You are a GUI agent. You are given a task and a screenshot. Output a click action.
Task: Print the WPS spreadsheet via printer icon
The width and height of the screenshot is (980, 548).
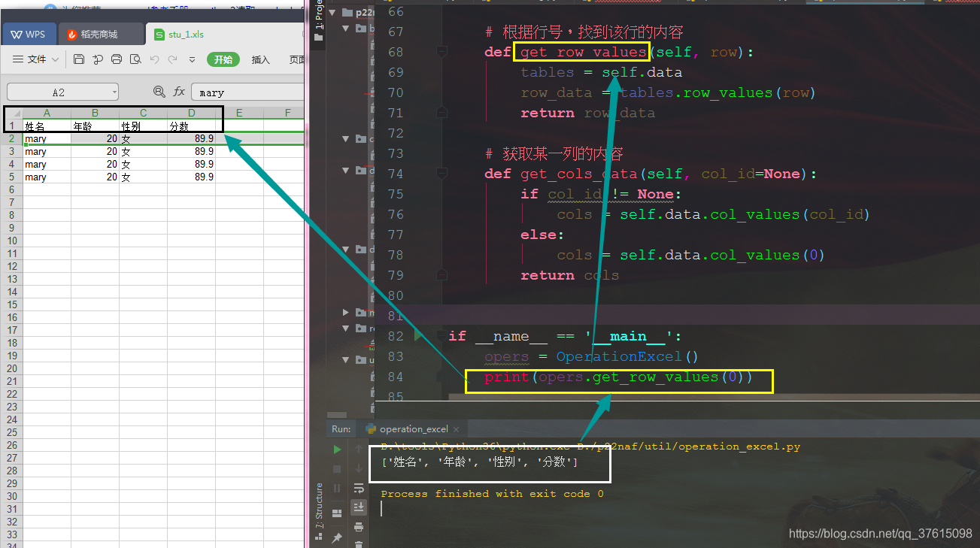(117, 59)
